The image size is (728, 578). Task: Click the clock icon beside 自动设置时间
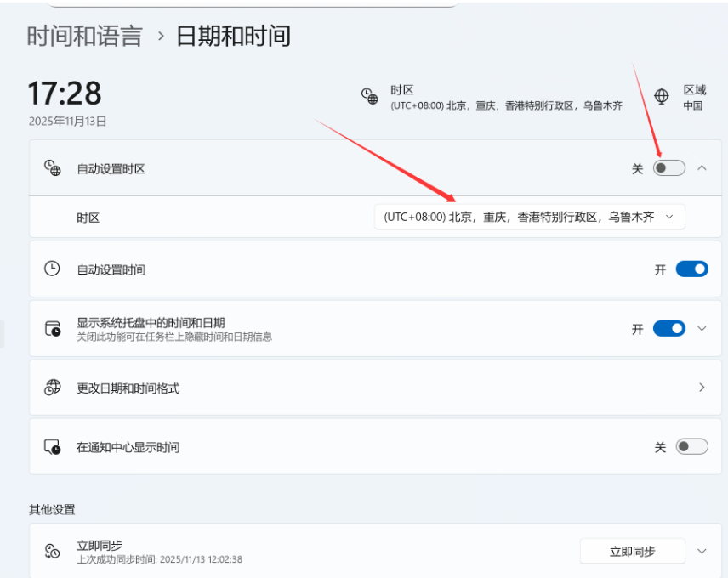pos(53,269)
